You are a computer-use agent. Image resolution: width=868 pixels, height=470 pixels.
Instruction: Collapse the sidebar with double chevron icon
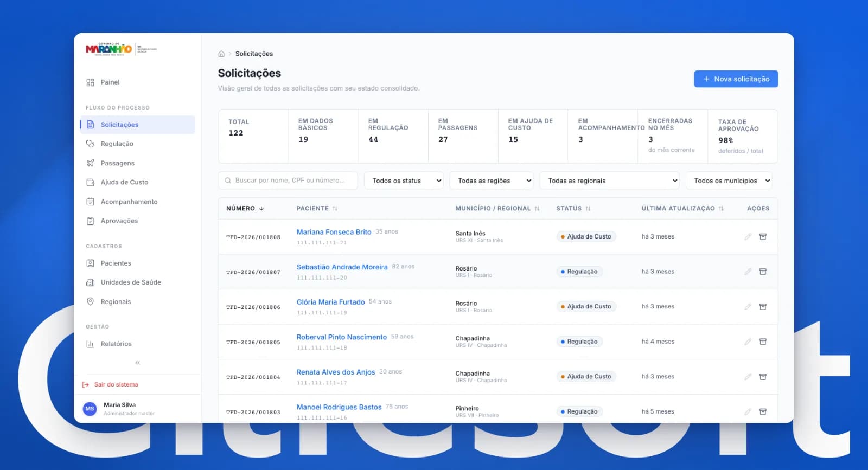pyautogui.click(x=138, y=363)
